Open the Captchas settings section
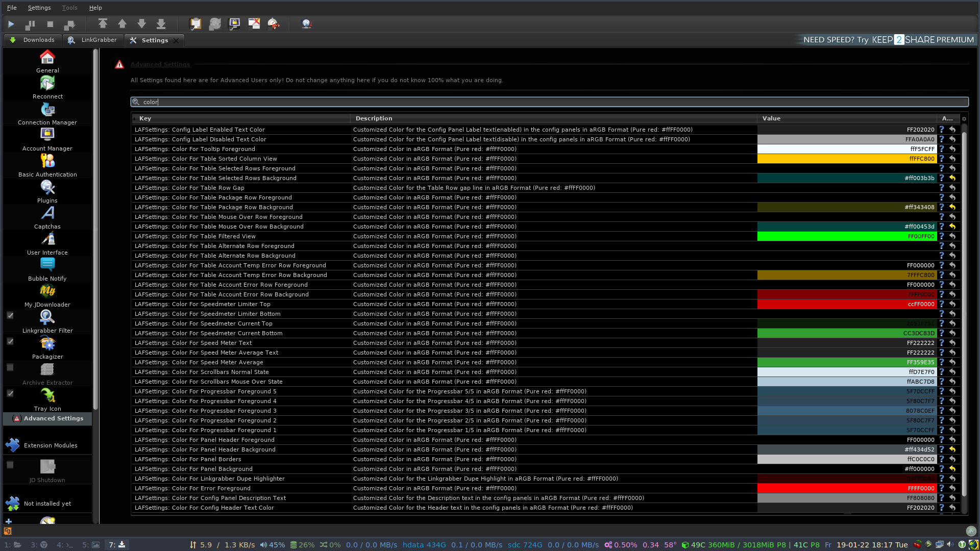 click(x=47, y=218)
